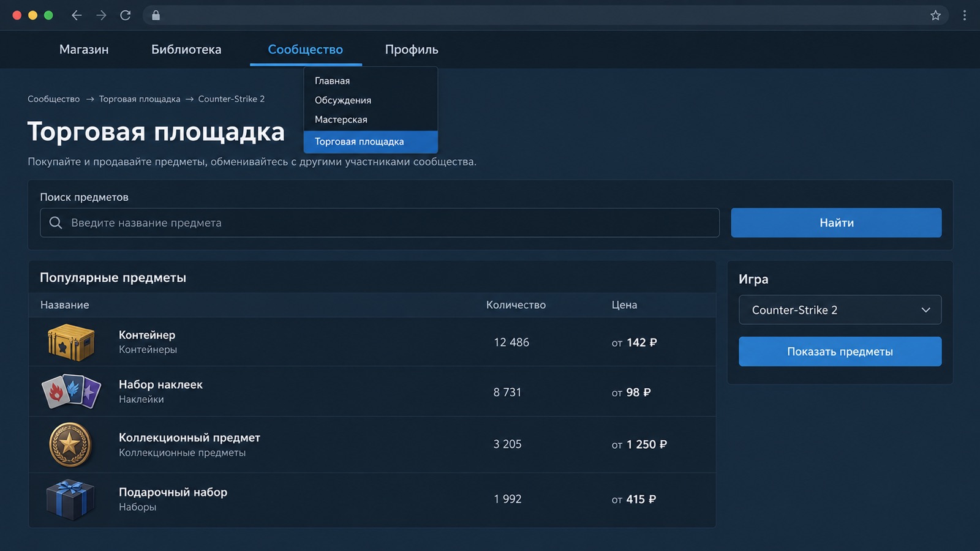The image size is (980, 551).
Task: Click the Показать предметы button
Action: pos(840,351)
